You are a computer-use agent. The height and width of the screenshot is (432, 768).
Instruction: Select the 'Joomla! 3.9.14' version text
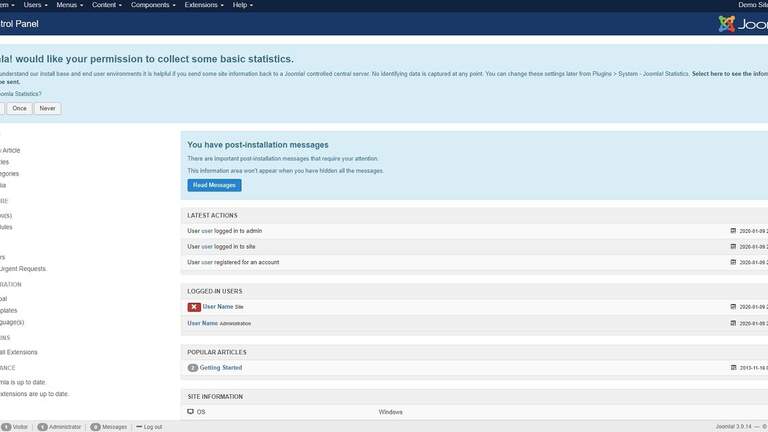tap(733, 427)
